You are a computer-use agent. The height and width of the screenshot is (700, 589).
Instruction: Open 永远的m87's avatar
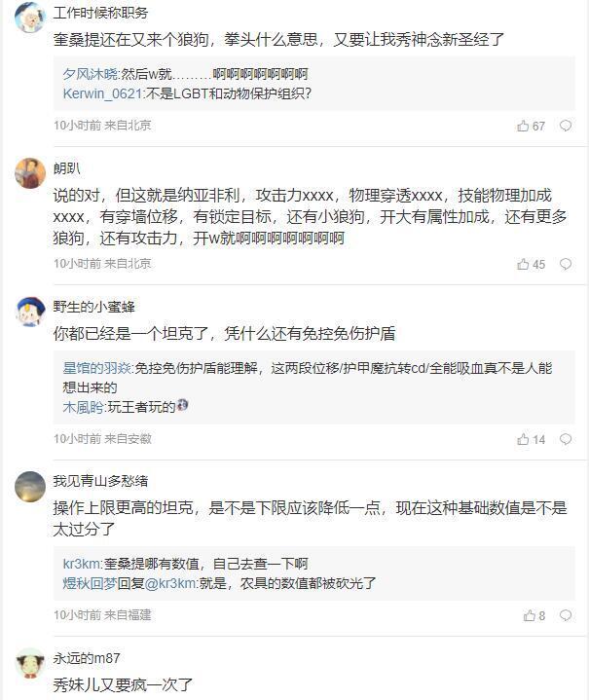click(x=30, y=663)
